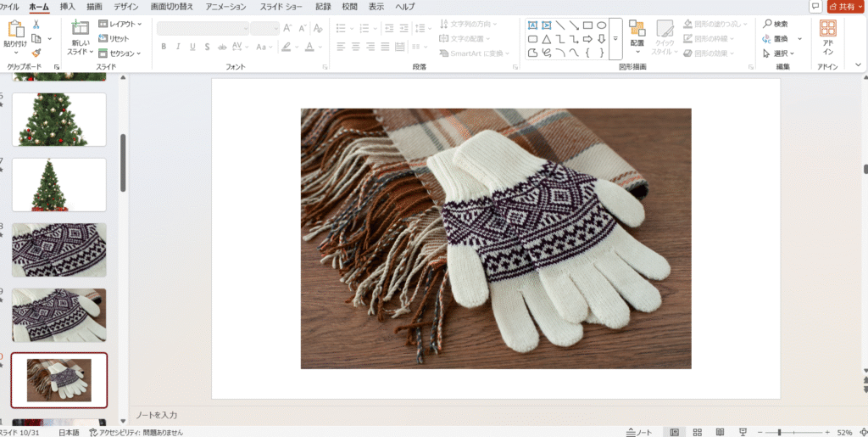Click the リセット reset button
Viewport: 868px width, 437px height.
[x=114, y=39]
